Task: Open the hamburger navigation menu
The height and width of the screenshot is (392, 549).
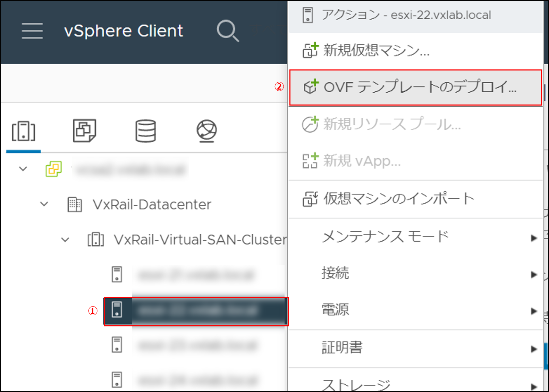Action: click(32, 31)
